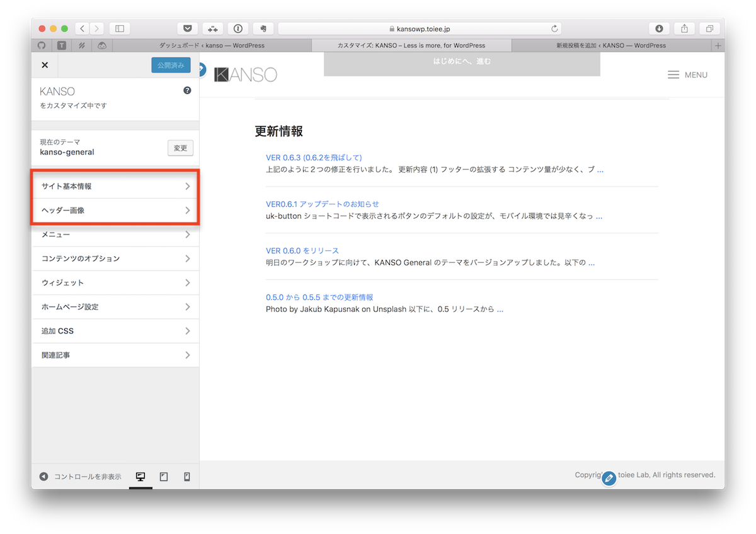756x534 pixels.
Task: Click the address bar showing kansowp.toiee.jp
Action: [x=420, y=28]
